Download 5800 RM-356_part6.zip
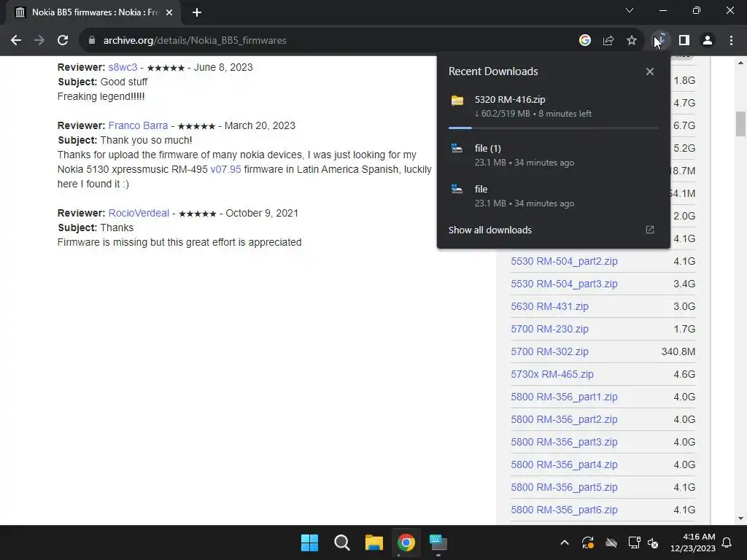Viewport: 747px width, 560px height. pos(564,510)
